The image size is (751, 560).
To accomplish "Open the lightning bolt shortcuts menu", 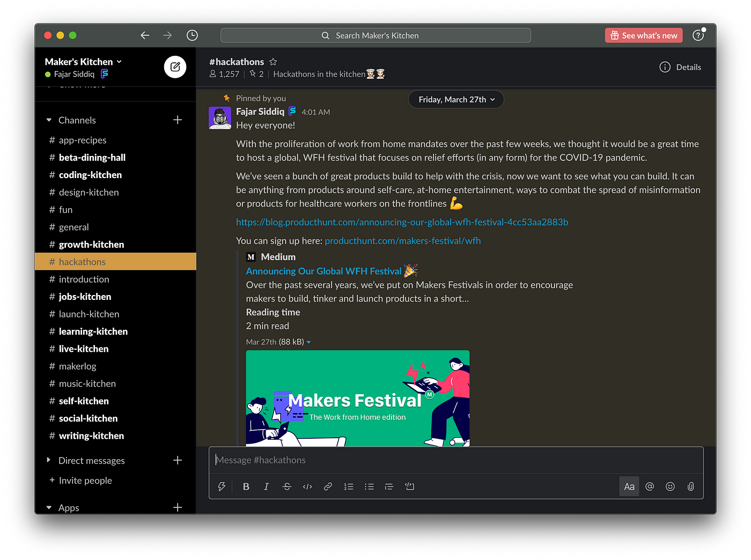I will (x=222, y=487).
